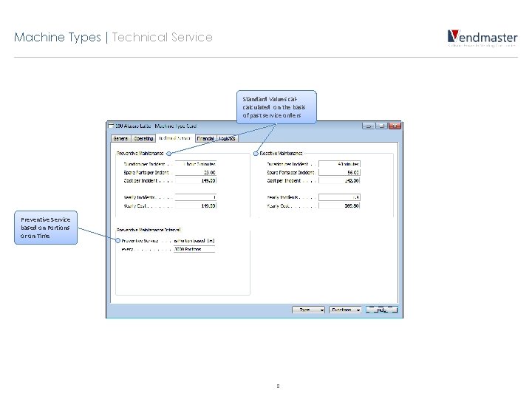Screen dimensions: 532x399
Task: Open the Functions dropdown button
Action: pos(345,310)
